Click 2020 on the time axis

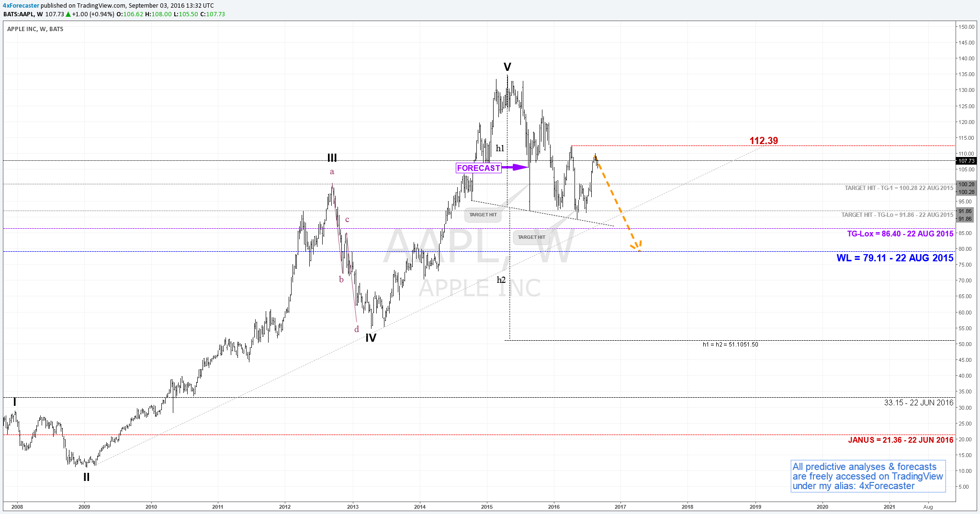tap(822, 507)
